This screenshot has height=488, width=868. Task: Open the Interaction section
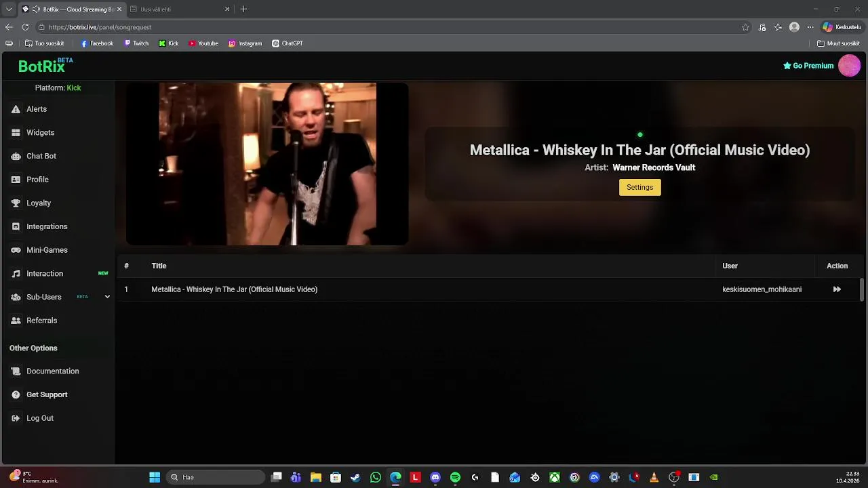45,274
